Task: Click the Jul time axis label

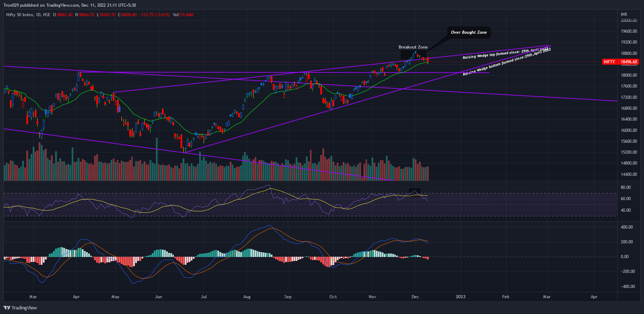Action: point(204,297)
